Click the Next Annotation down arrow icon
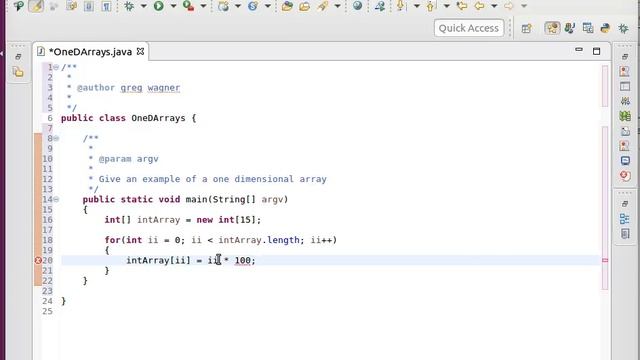The height and width of the screenshot is (360, 640). [400, 6]
